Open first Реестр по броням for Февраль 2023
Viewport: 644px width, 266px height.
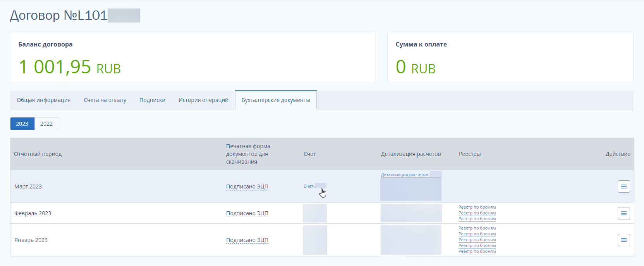(477, 207)
